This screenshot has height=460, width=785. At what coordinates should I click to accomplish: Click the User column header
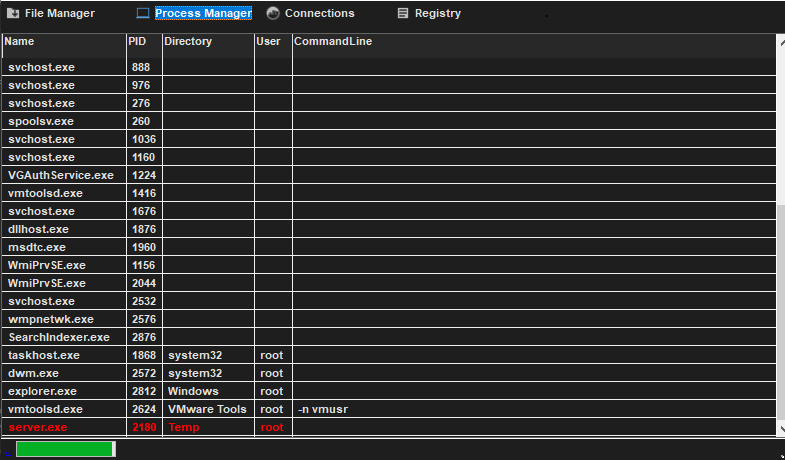pos(268,42)
